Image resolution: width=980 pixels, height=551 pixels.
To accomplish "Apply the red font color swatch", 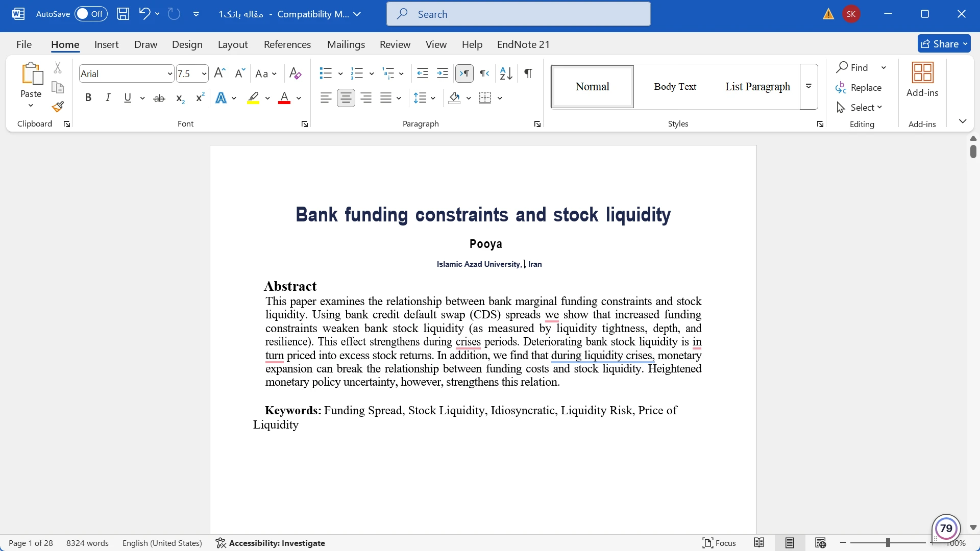I will [284, 98].
